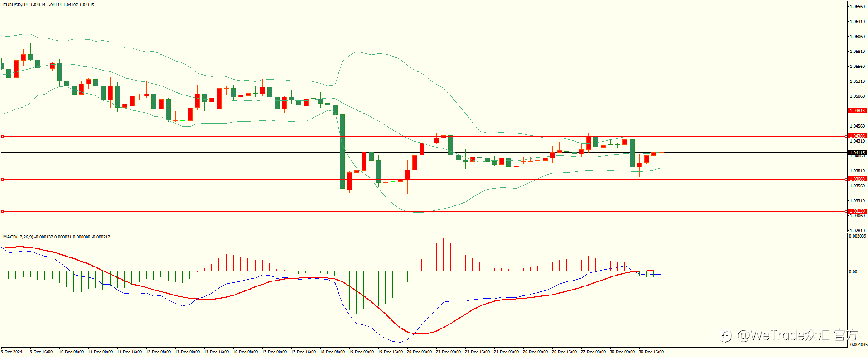Image resolution: width=868 pixels, height=357 pixels.
Task: Click the 1.04560 price axis label
Action: pos(858,126)
